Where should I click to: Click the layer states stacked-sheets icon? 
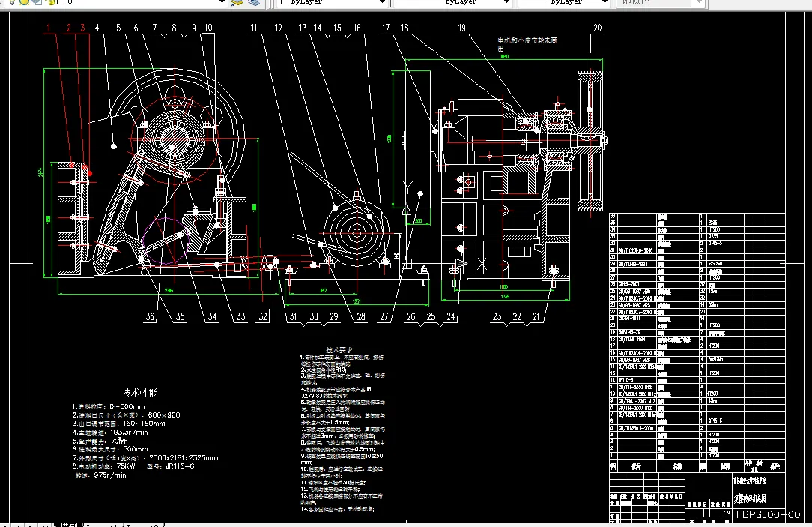(x=254, y=2)
